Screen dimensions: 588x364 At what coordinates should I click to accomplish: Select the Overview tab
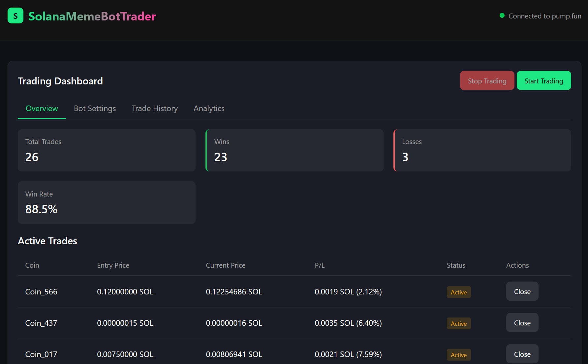point(42,108)
